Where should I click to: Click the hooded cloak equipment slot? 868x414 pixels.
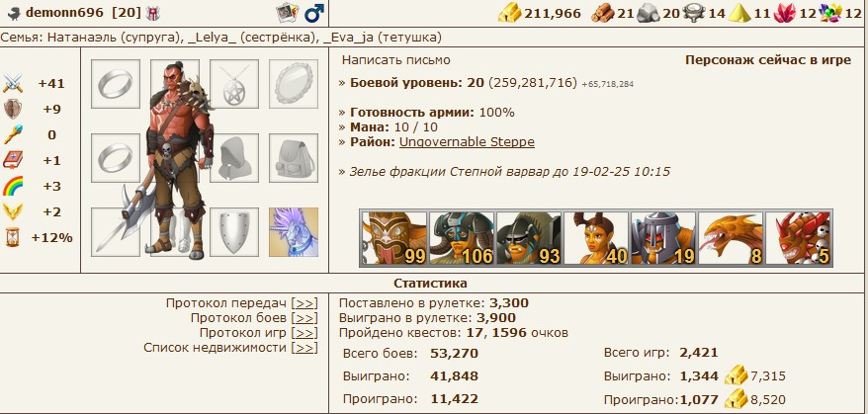(x=234, y=158)
